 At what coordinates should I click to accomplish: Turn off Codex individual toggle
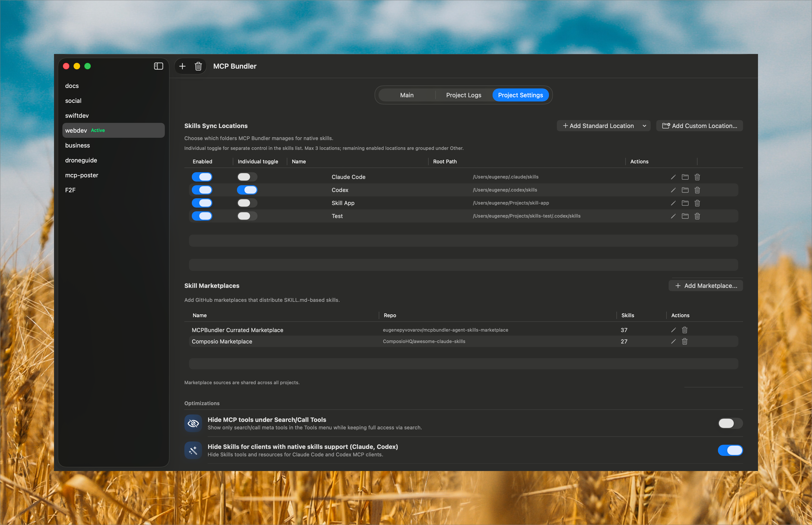[247, 190]
